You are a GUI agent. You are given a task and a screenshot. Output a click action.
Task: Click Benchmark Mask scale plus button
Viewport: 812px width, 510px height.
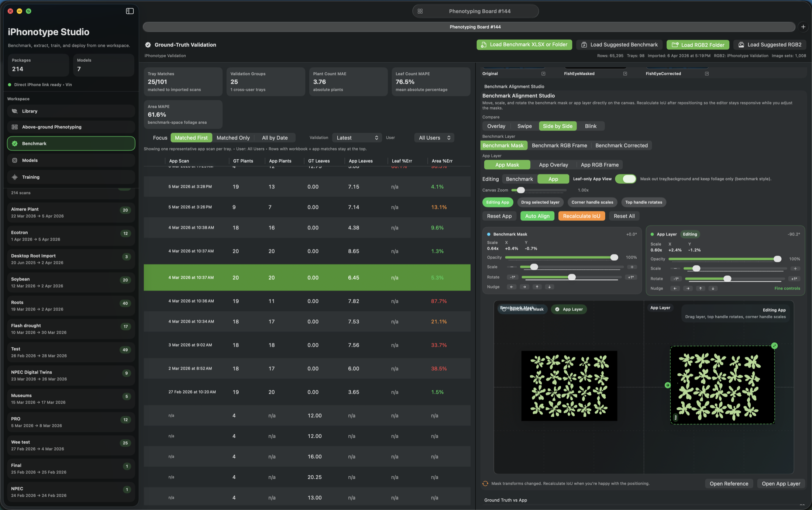tap(632, 267)
